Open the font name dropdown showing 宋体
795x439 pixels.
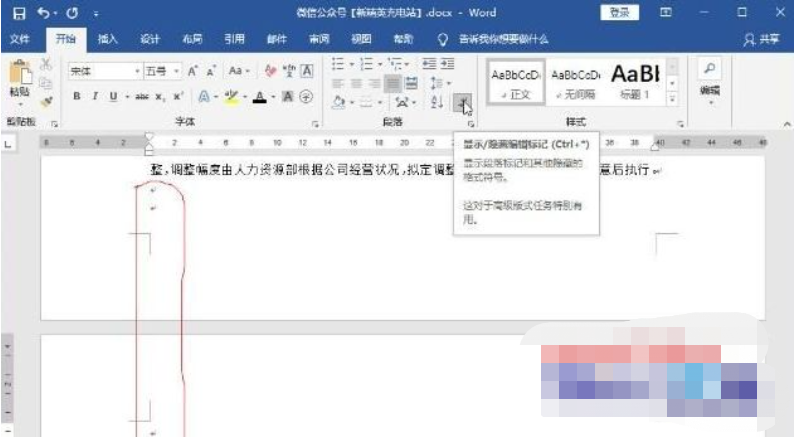pos(105,72)
